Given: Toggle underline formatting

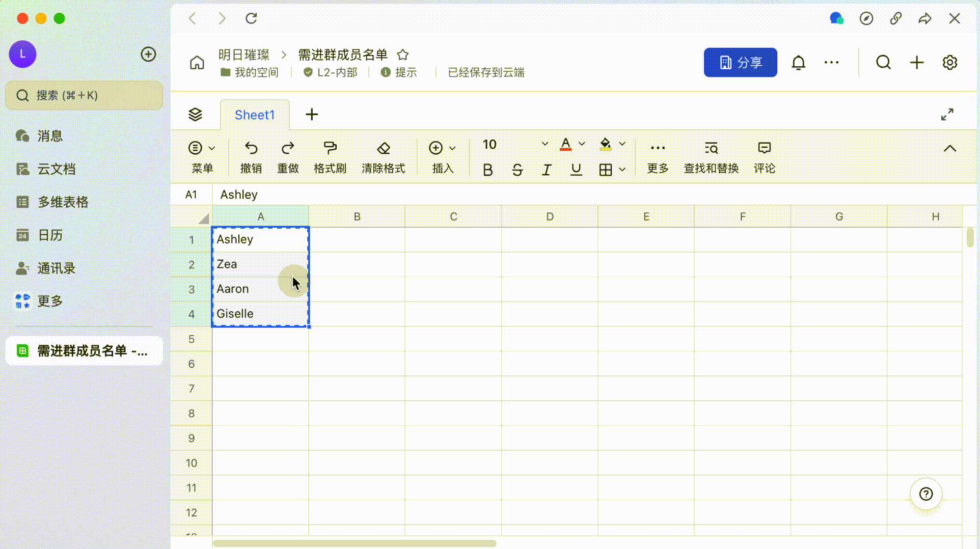Looking at the screenshot, I should click(576, 170).
